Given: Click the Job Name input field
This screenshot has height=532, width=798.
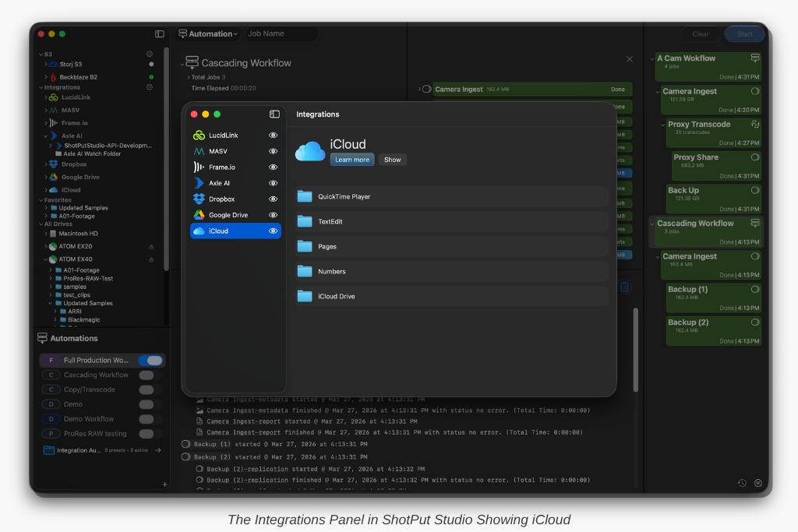Looking at the screenshot, I should click(x=281, y=34).
